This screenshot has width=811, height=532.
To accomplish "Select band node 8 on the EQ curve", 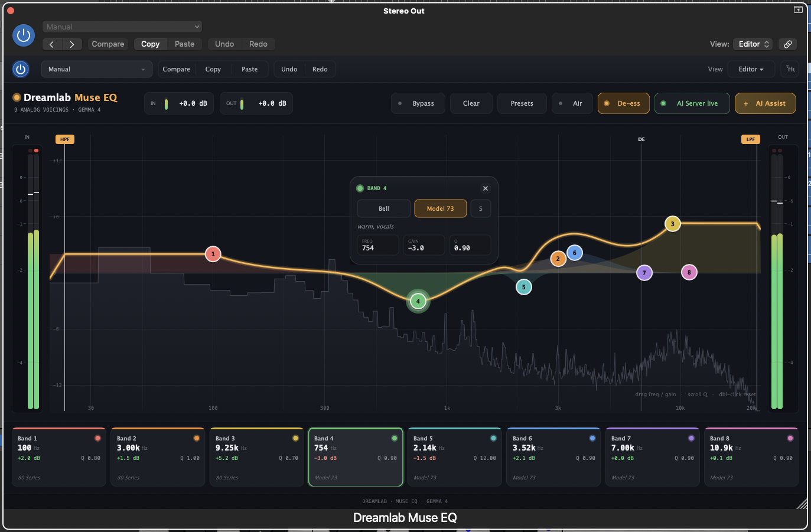I will click(x=689, y=272).
